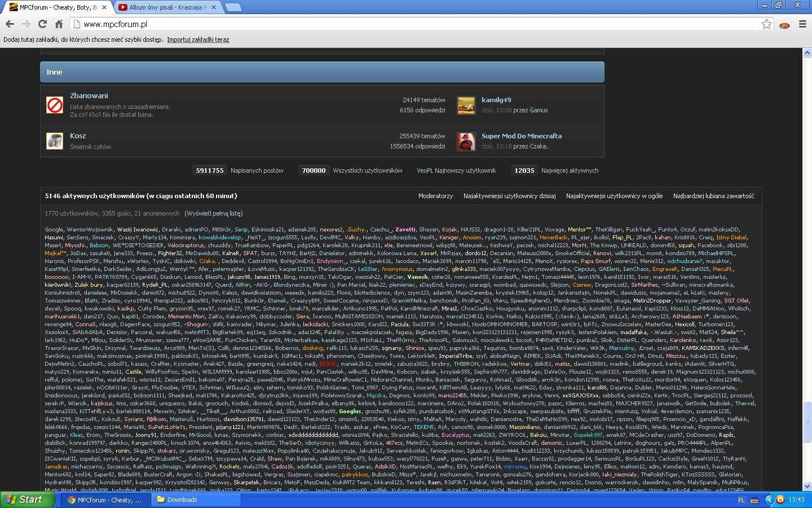Image resolution: width=812 pixels, height=508 pixels.
Task: Click the Inne category header
Action: 322,72
